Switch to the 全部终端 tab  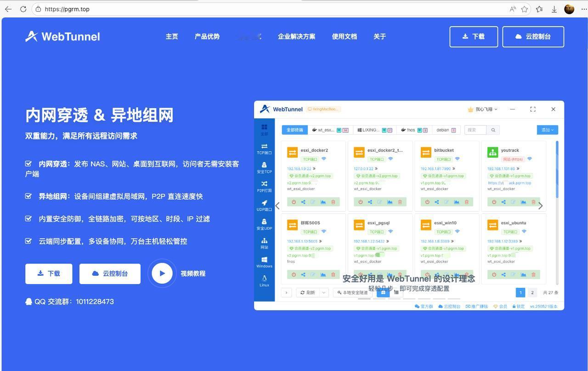pos(295,130)
